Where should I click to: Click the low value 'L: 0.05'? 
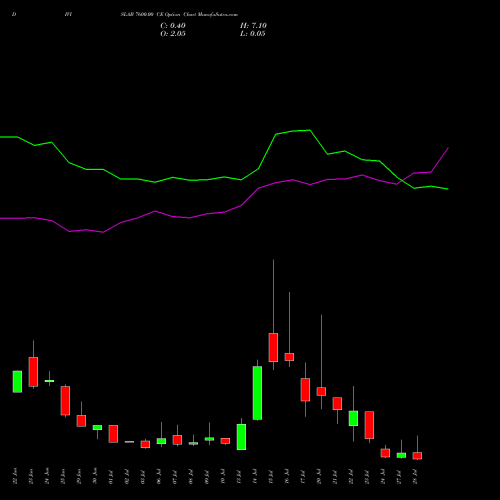coord(253,34)
